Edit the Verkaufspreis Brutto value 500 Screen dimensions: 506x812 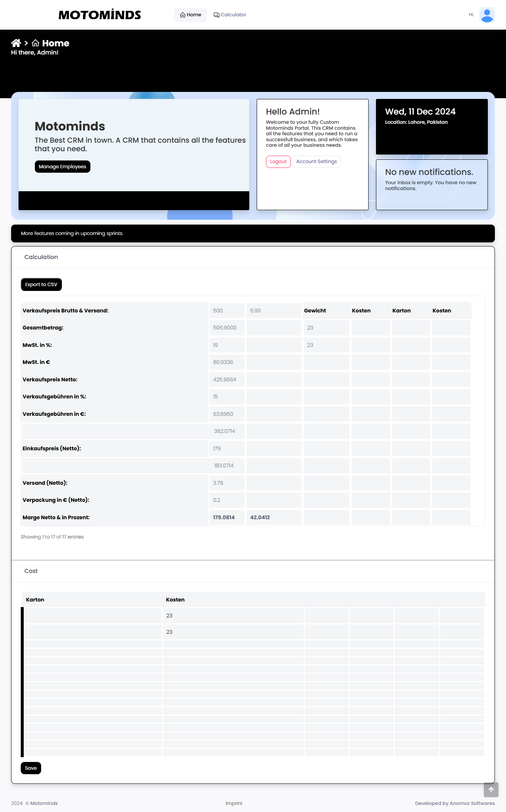tap(227, 311)
